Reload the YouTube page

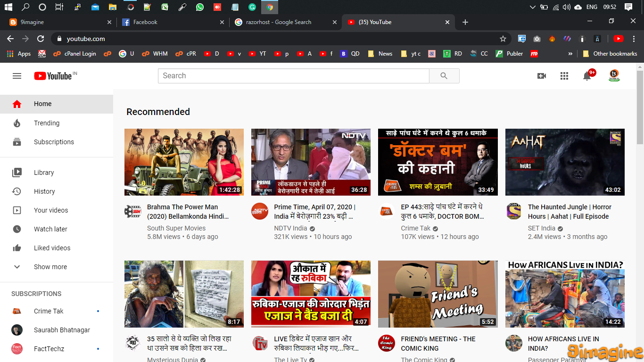41,39
